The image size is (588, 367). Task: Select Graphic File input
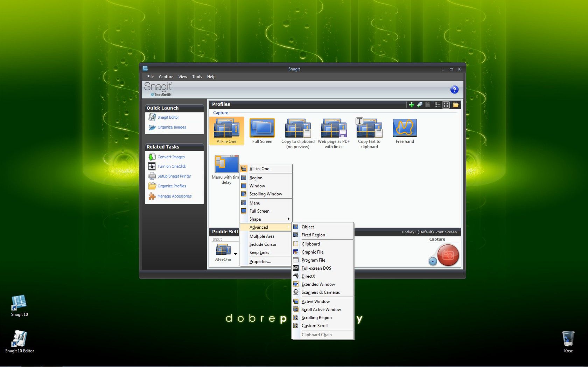[x=323, y=252]
